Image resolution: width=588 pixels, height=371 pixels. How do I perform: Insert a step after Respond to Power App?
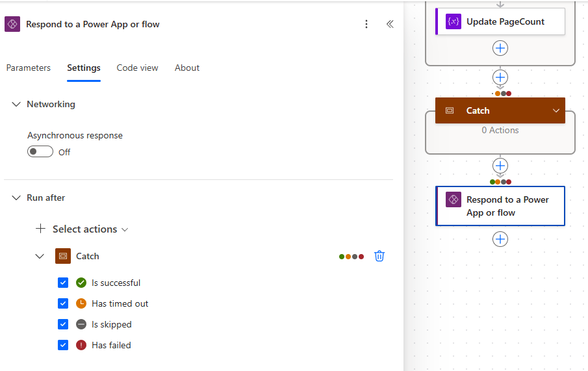click(x=500, y=239)
